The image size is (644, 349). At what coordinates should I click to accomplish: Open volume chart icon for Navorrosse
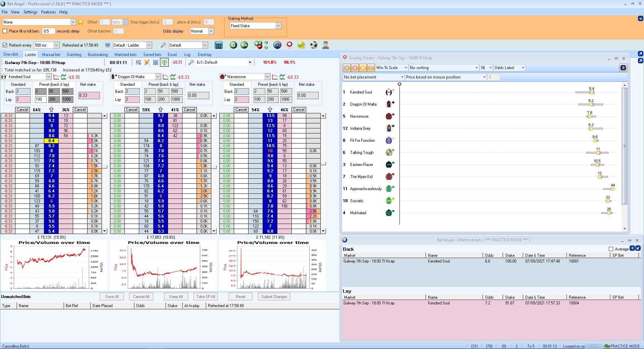point(282,77)
